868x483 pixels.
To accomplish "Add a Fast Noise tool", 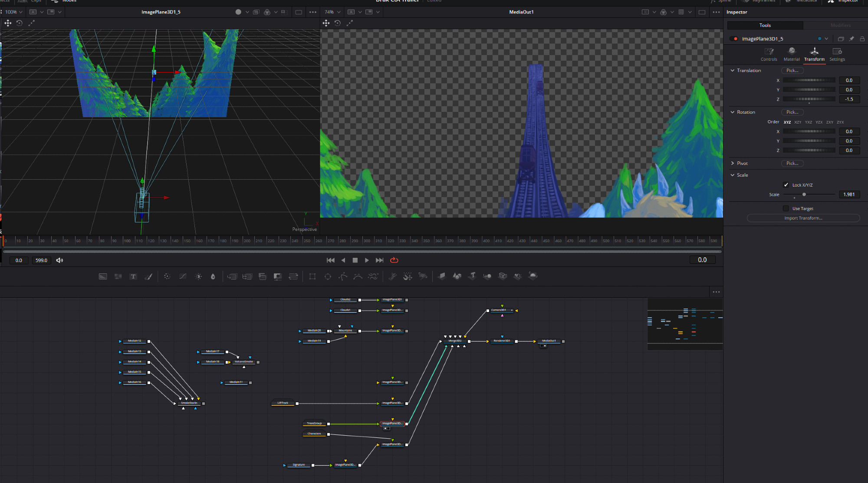I will pyautogui.click(x=118, y=276).
